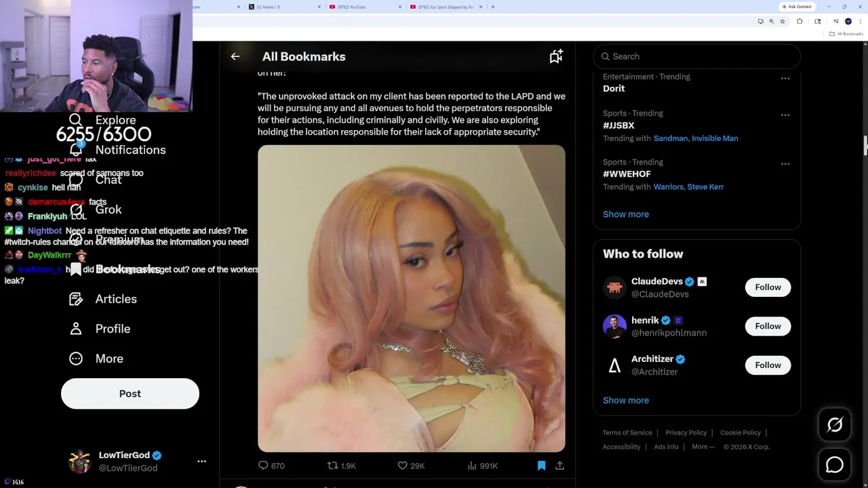Expand the More sidebar menu
Screen dimensions: 868x488
109,359
